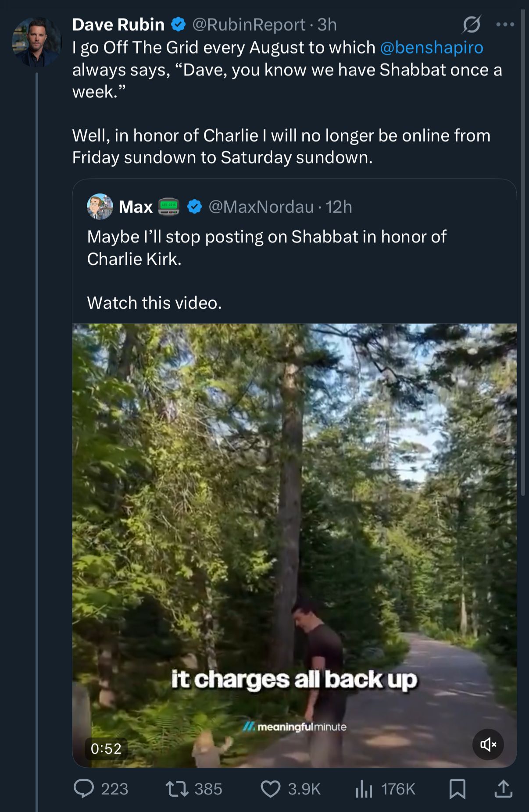This screenshot has height=812, width=529.
Task: Tap the Grok slashed-circle icon
Action: (471, 25)
